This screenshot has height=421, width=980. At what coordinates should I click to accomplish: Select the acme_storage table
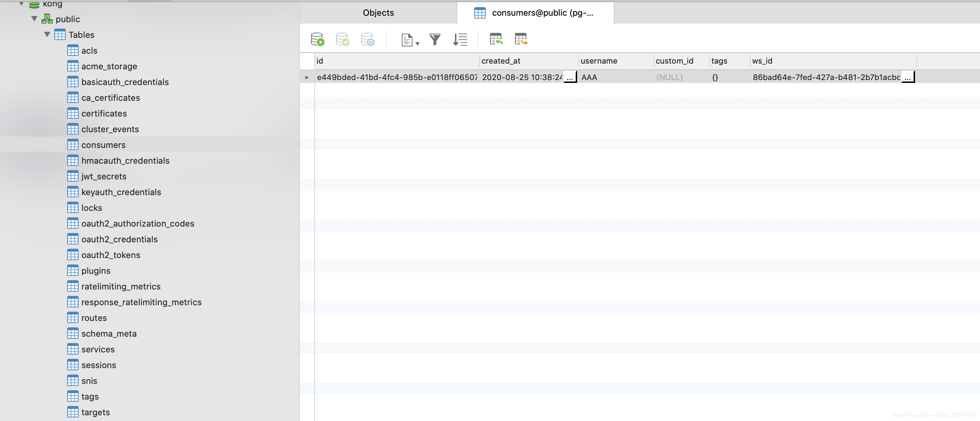coord(109,66)
